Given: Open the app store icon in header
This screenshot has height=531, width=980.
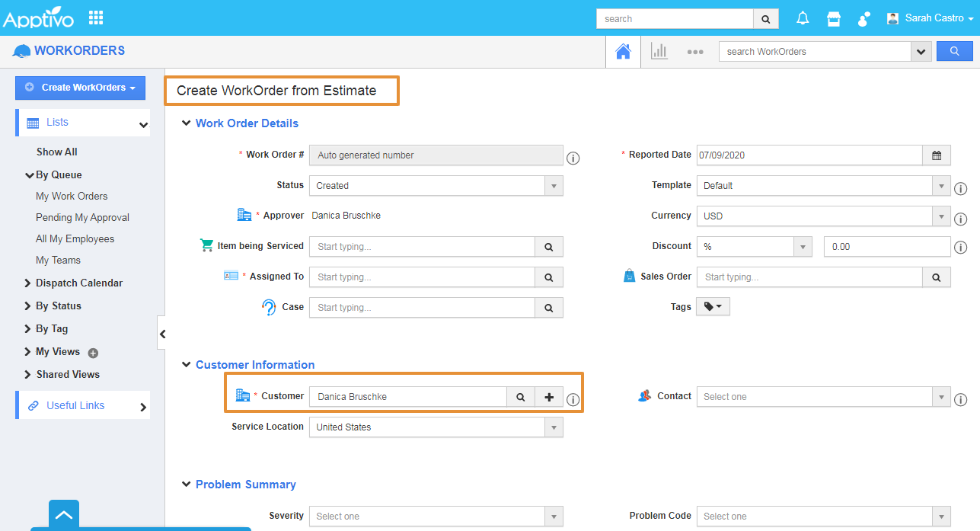Looking at the screenshot, I should click(834, 18).
